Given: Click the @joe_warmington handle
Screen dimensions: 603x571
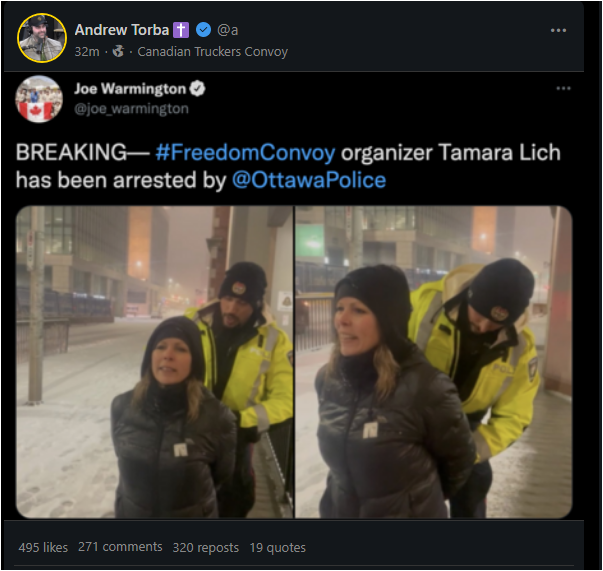Looking at the screenshot, I should pyautogui.click(x=132, y=109).
